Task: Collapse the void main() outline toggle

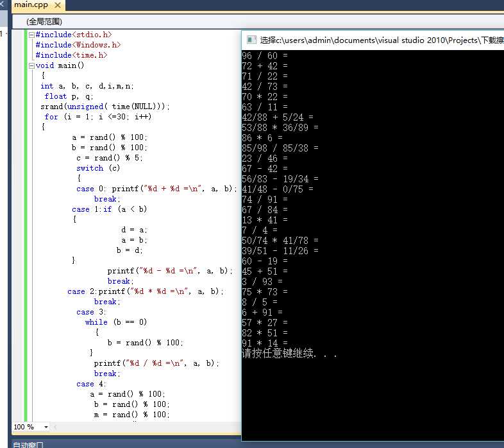Action: 31,65
